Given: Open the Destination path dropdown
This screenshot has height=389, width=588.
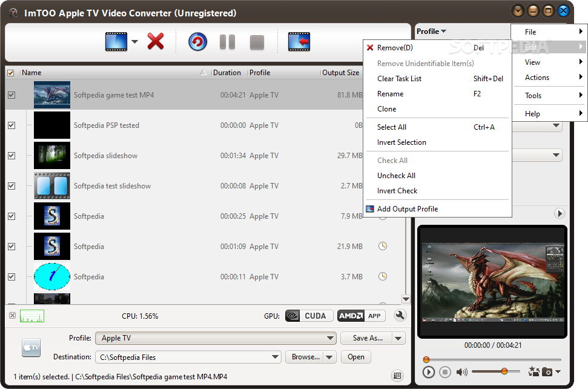Looking at the screenshot, I should 276,357.
